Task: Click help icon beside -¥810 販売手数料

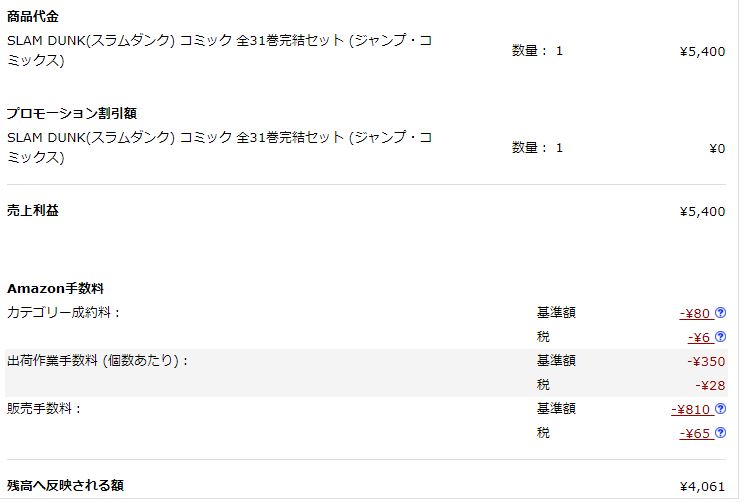Action: tap(720, 409)
